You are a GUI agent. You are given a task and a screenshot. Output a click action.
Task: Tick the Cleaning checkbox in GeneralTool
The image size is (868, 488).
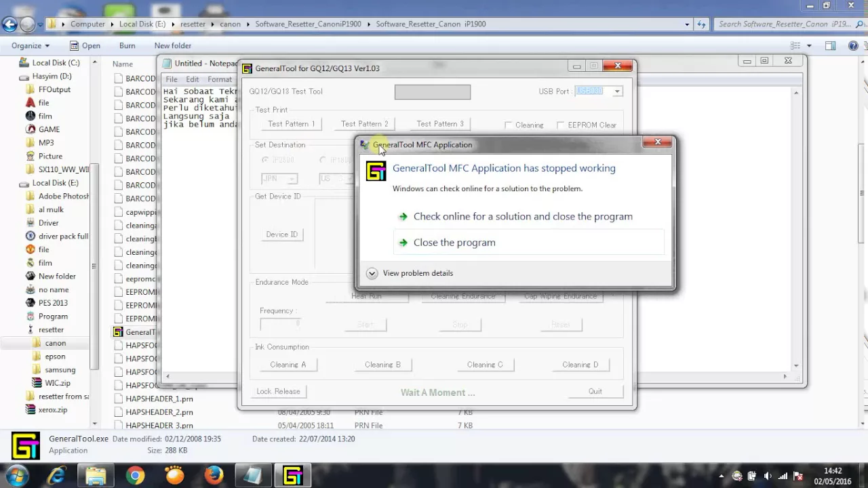[x=509, y=125]
